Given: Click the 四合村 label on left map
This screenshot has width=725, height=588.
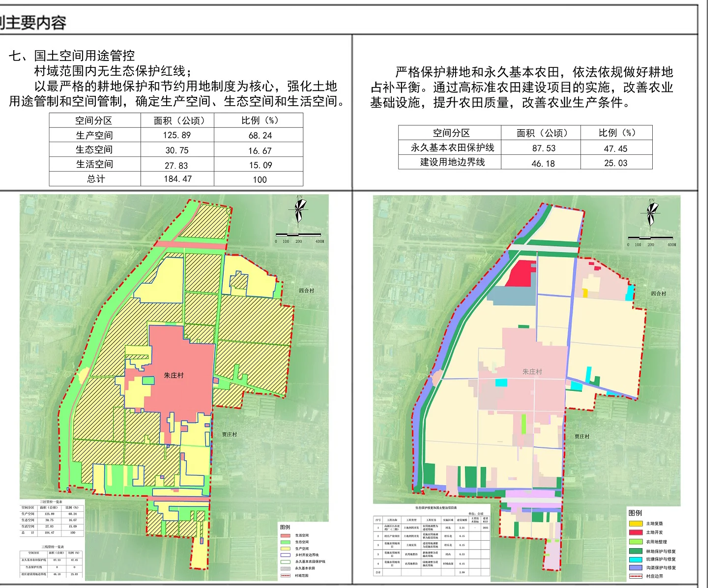Looking at the screenshot, I should click(x=306, y=291).
